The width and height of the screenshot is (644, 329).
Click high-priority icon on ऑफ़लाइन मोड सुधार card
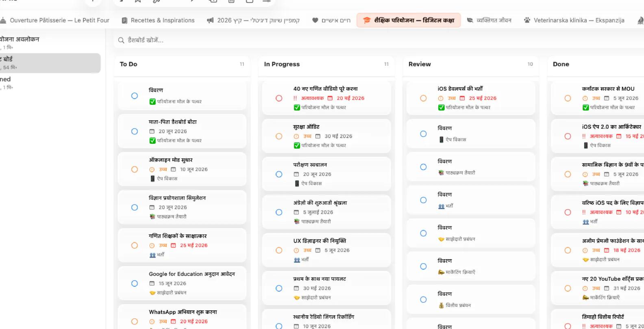[152, 169]
